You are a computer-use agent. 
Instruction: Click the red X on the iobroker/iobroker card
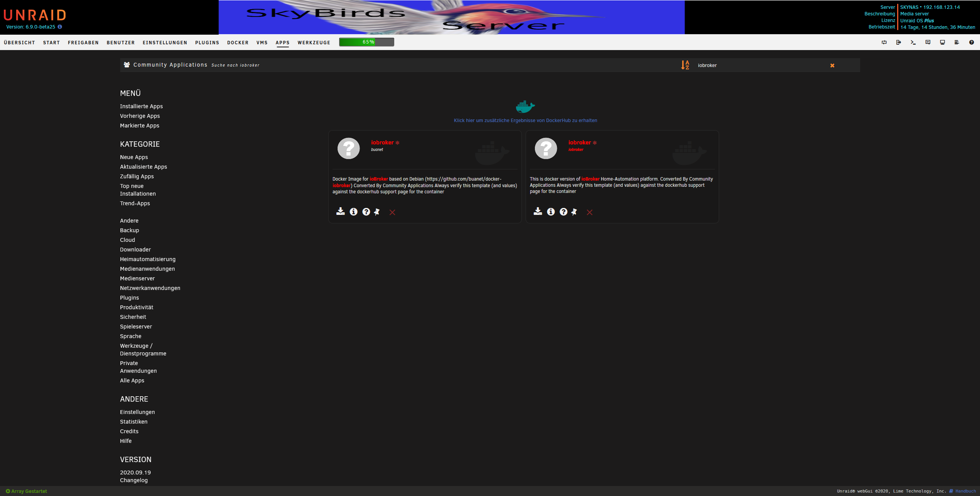click(590, 212)
